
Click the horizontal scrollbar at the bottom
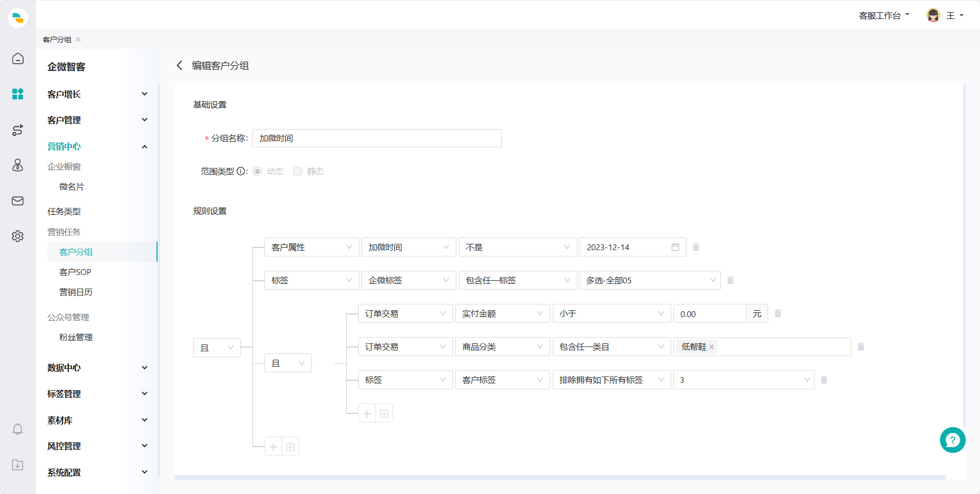(560, 478)
